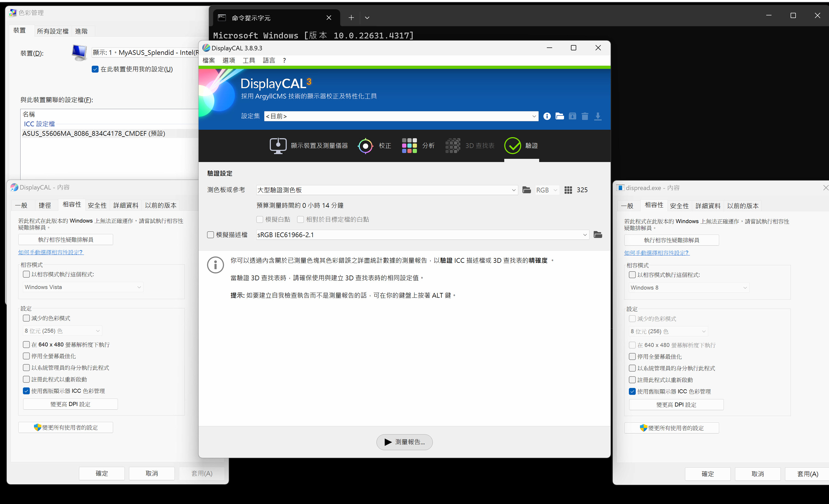The width and height of the screenshot is (829, 504).
Task: Open 如何手動選擇相容性設定? link in dispread.exe properties
Action: point(657,252)
